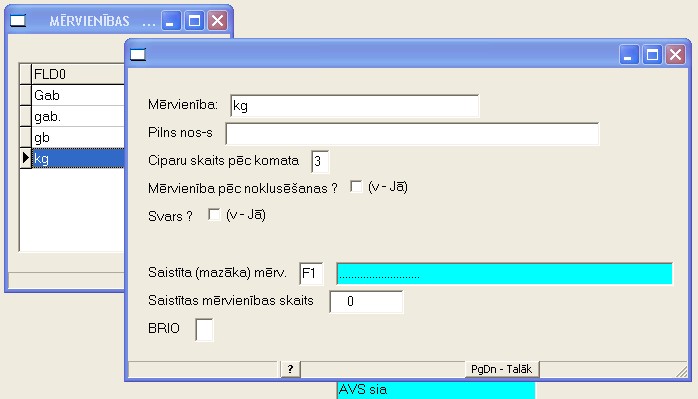Minimize the MĒRVIENĪBAS window

click(x=171, y=20)
